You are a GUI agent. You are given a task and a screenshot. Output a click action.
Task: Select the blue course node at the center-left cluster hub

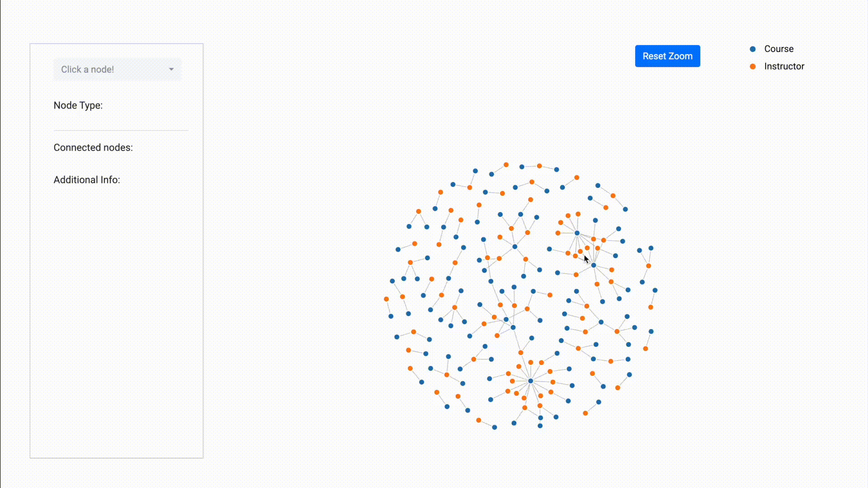point(513,328)
